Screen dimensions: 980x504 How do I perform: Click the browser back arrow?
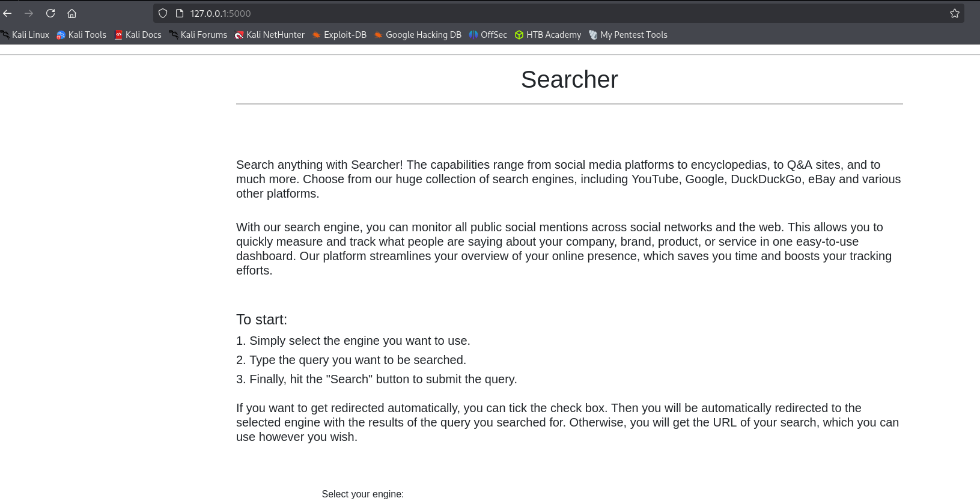click(7, 13)
